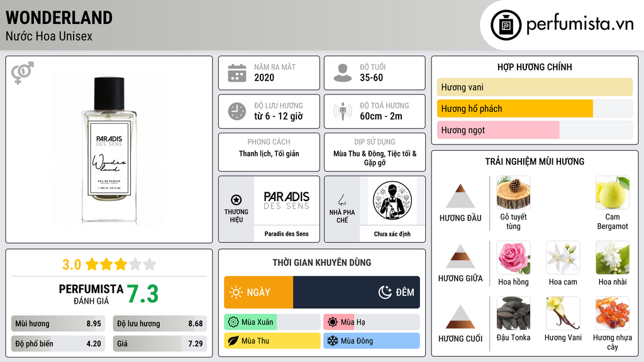
Task: Click the first gold rating star
Action: click(x=92, y=265)
